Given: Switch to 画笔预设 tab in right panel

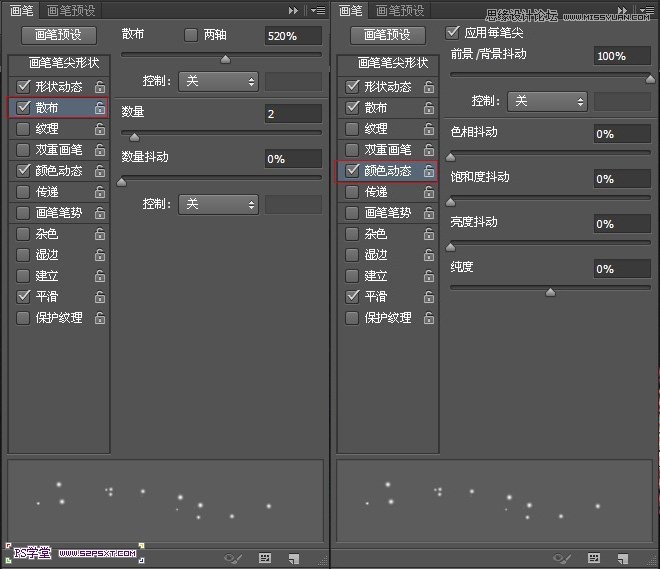Looking at the screenshot, I should (400, 11).
